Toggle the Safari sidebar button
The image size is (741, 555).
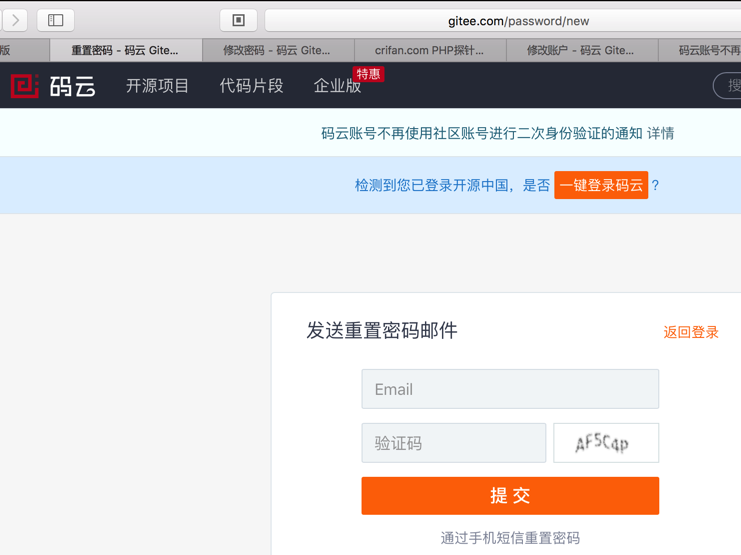click(55, 20)
